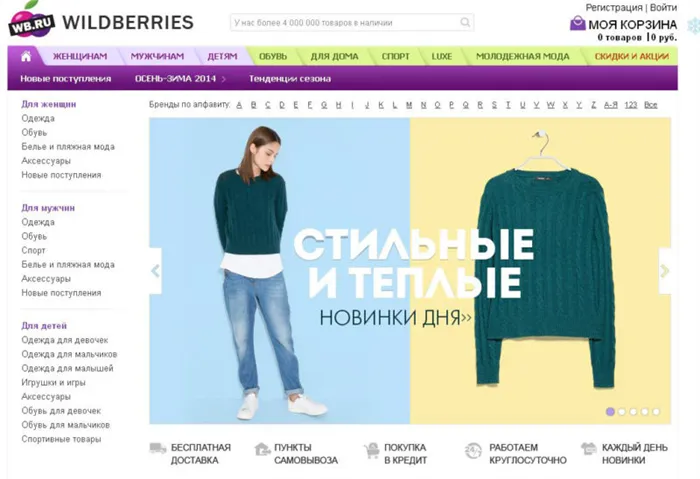Click the pickup points house icon
700x479 pixels.
[x=262, y=449]
